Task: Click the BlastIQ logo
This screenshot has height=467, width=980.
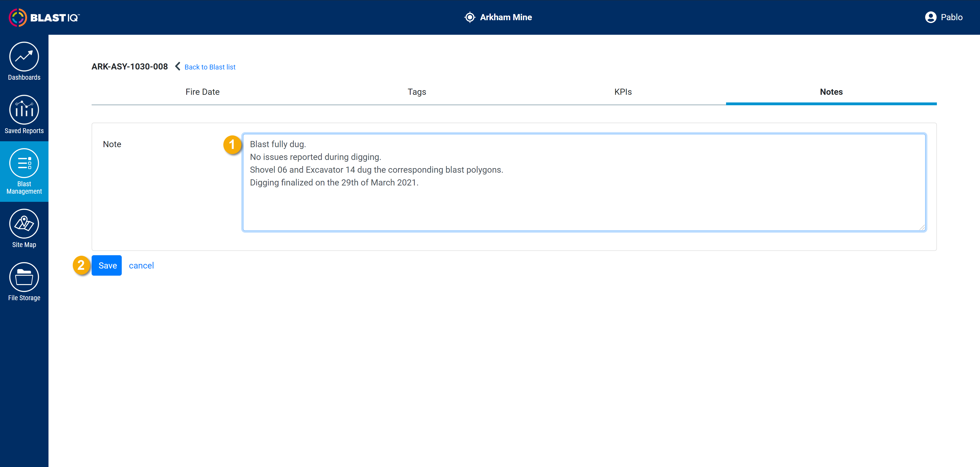Action: [44, 18]
